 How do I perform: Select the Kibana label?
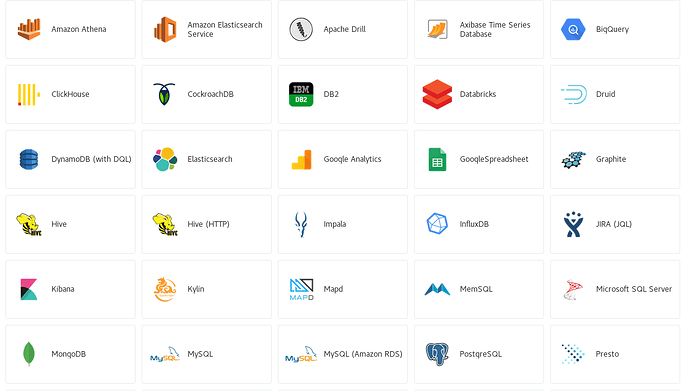[x=63, y=289]
